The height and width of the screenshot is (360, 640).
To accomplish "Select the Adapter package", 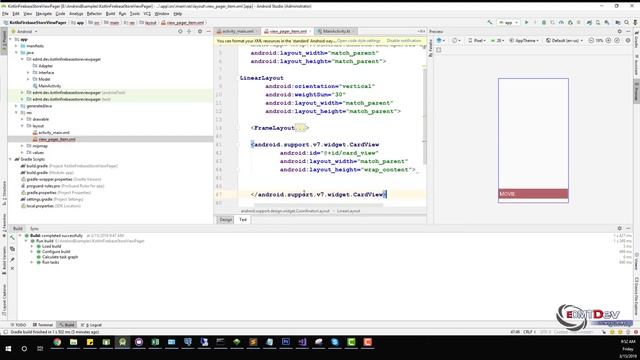I will pyautogui.click(x=45, y=66).
